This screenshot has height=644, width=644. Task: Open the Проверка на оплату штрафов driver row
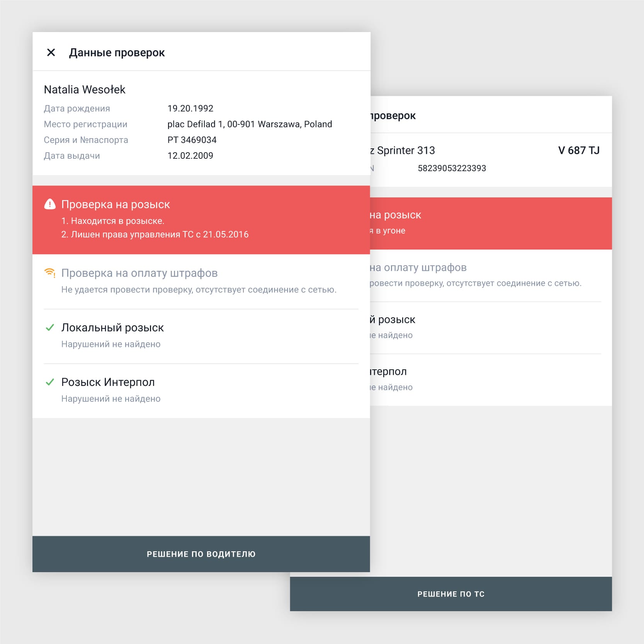[x=201, y=282]
